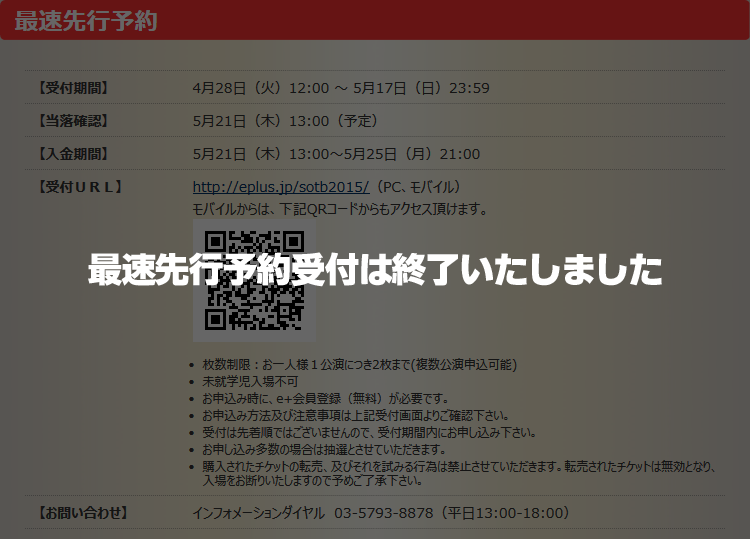750x539 pixels.
Task: Select the 枚数制限 ticket limit bullet
Action: (x=360, y=364)
